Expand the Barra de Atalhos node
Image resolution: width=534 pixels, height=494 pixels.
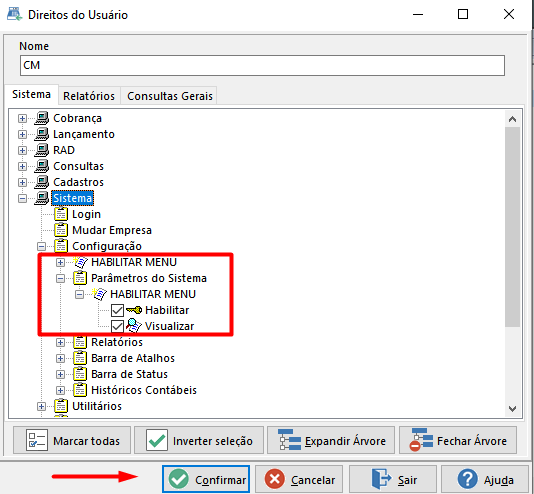coord(61,358)
